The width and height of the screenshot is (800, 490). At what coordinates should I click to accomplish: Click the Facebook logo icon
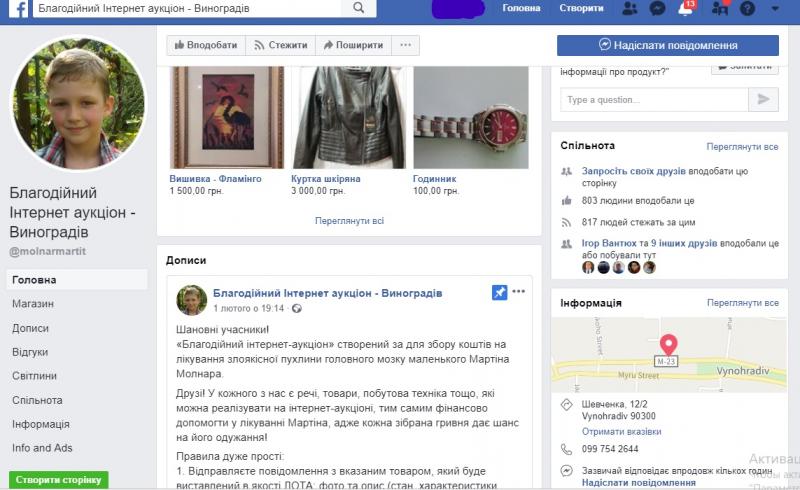(x=18, y=9)
